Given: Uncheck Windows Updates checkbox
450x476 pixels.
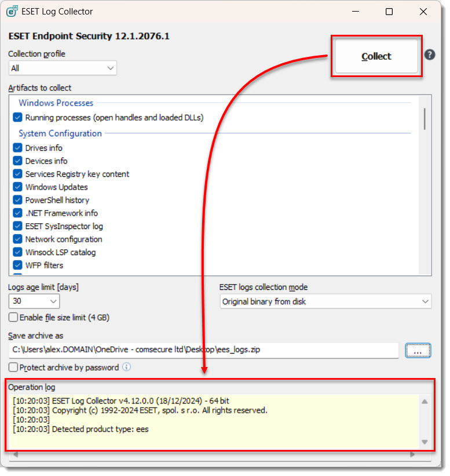Looking at the screenshot, I should pyautogui.click(x=17, y=188).
